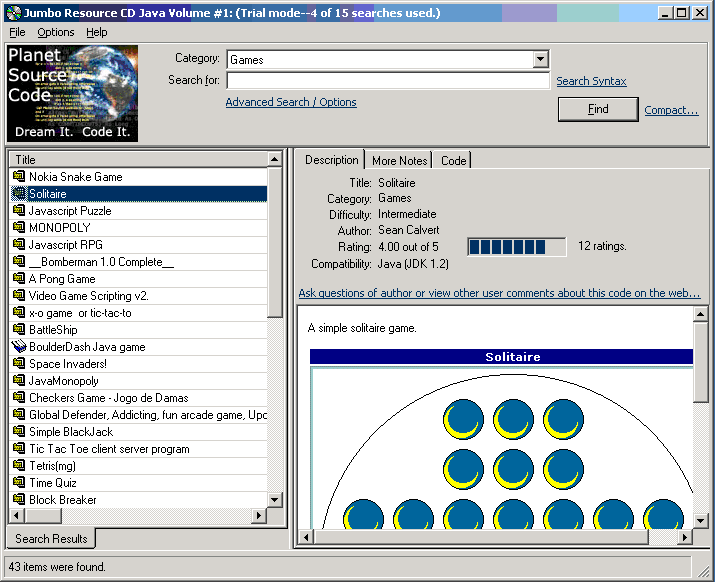Click the icon beside JavaMonopoly
The image size is (715, 582).
(x=19, y=380)
